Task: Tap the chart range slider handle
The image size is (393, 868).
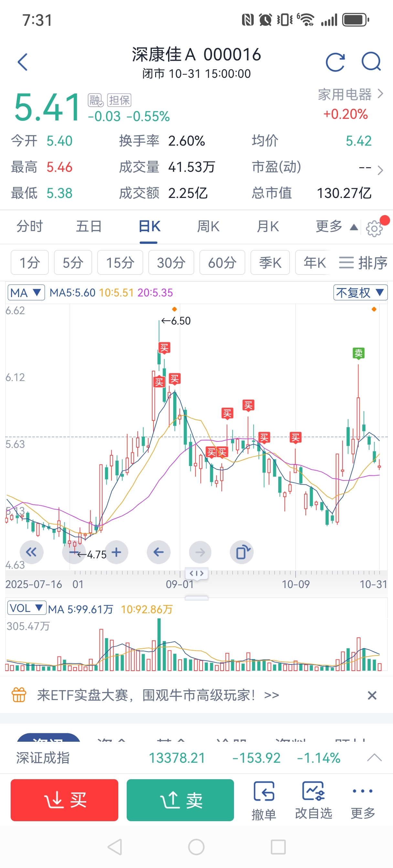Action: pyautogui.click(x=197, y=573)
